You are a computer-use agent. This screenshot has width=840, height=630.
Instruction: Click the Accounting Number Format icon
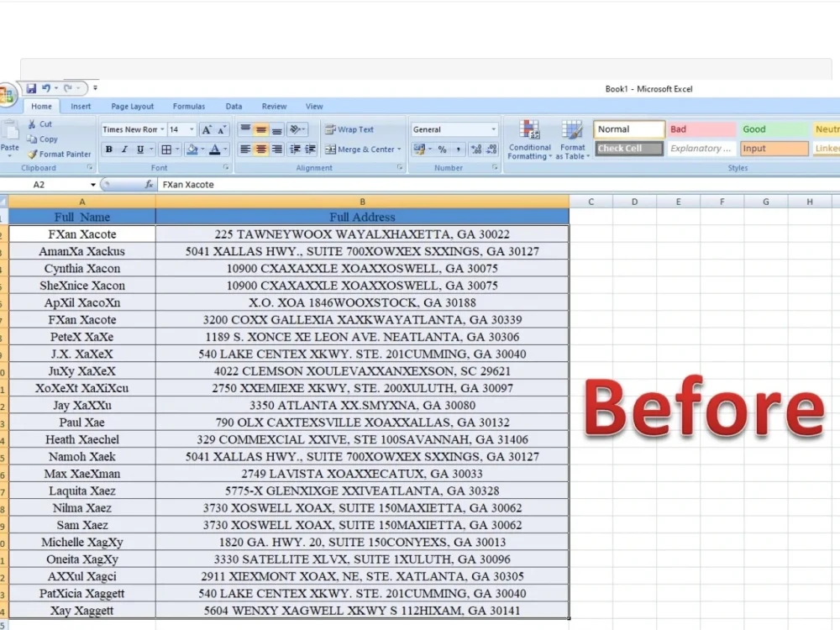pos(419,150)
